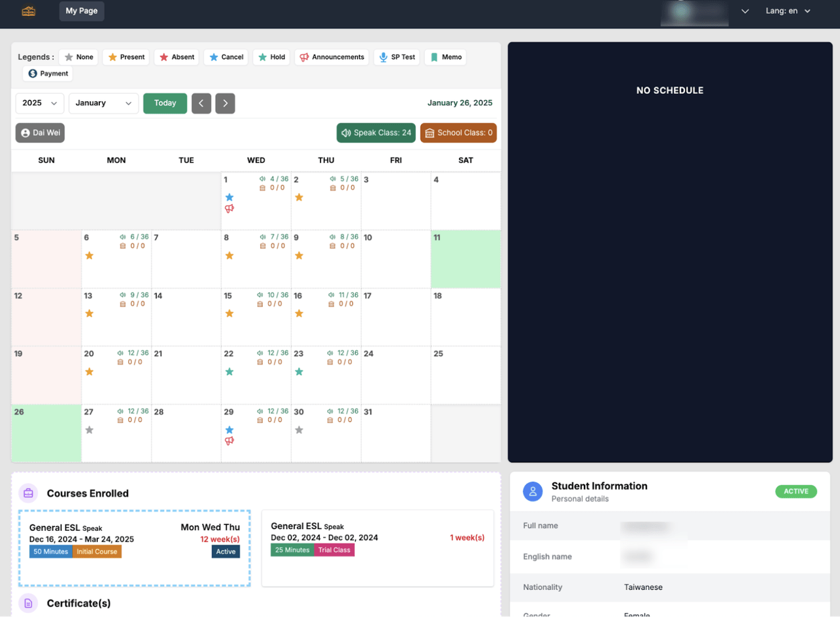Click the present star on January 13
The height and width of the screenshot is (617, 840).
[89, 313]
